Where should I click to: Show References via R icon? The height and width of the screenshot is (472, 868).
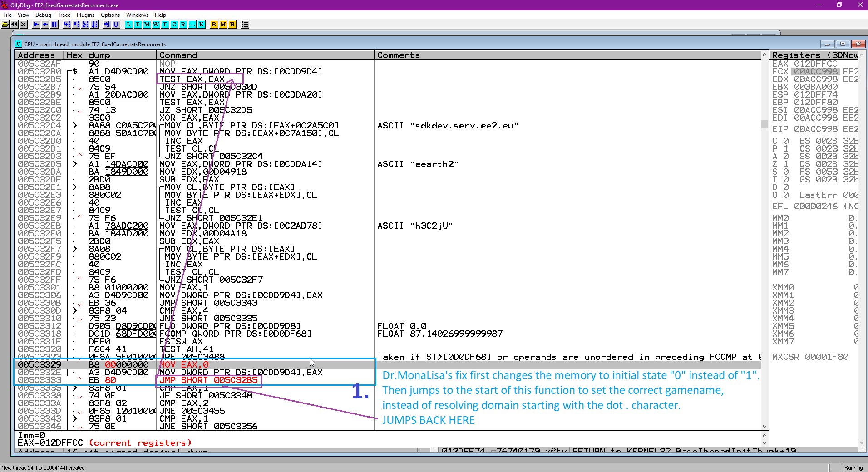pos(183,25)
